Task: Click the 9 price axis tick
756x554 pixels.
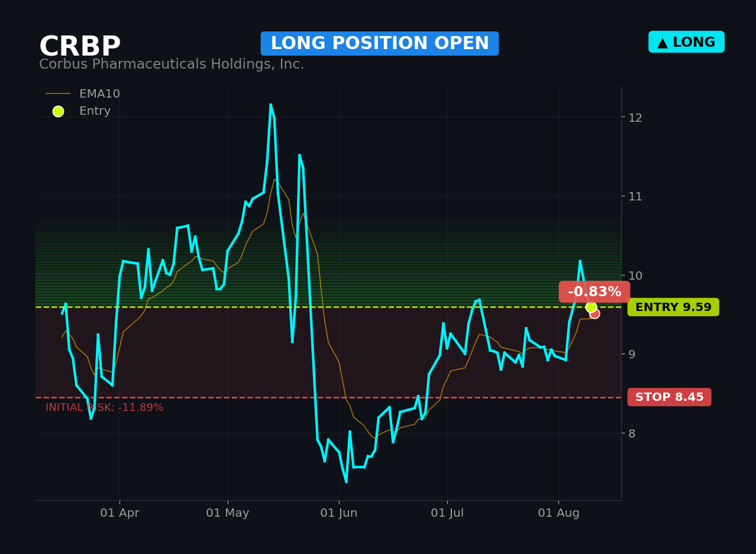Action: pyautogui.click(x=632, y=354)
